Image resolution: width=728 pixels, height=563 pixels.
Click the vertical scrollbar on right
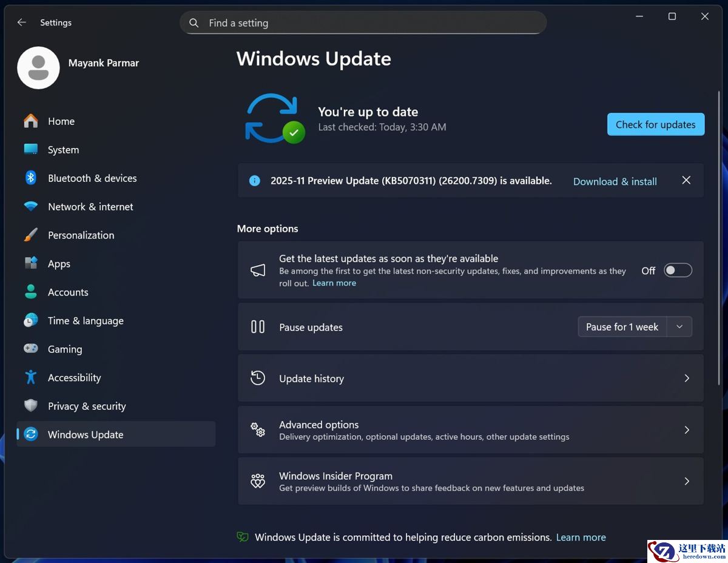(720, 237)
